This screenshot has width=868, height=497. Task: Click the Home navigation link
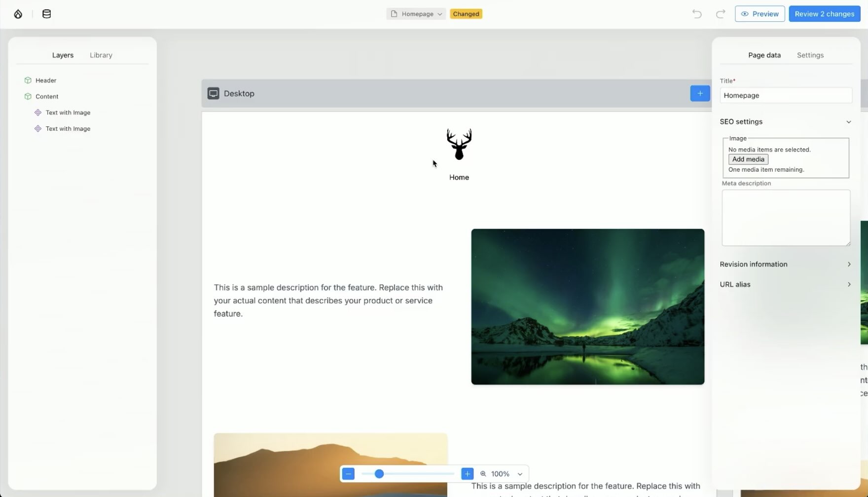click(459, 177)
